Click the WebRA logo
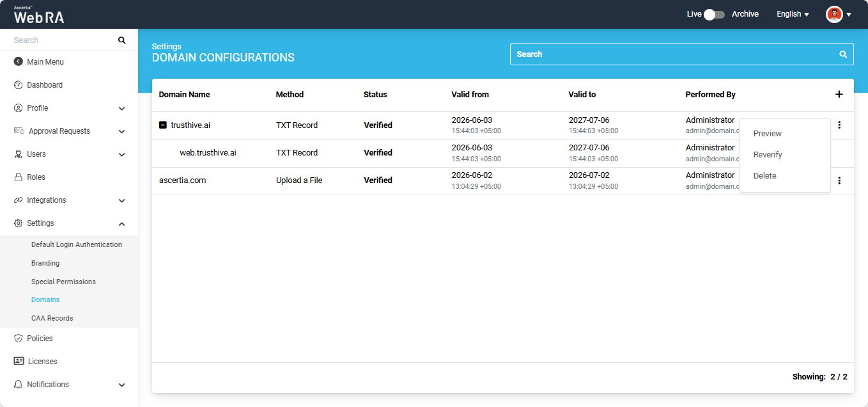This screenshot has height=407, width=868. pos(39,15)
